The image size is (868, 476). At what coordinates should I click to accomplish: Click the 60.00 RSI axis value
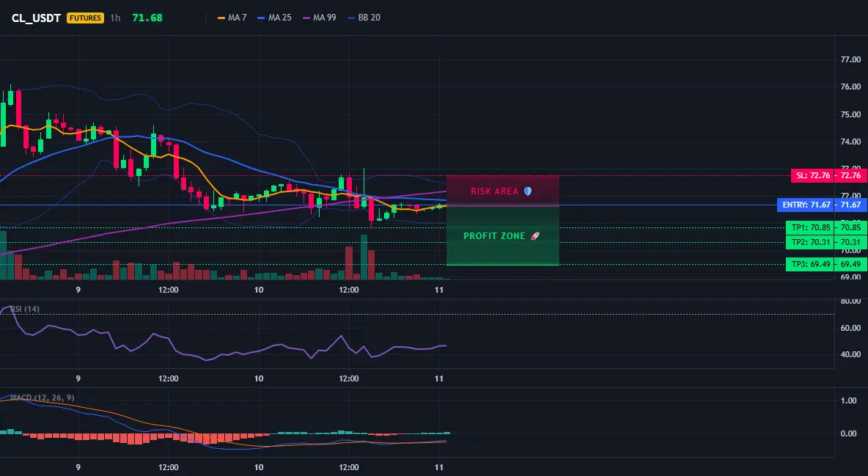[850, 328]
